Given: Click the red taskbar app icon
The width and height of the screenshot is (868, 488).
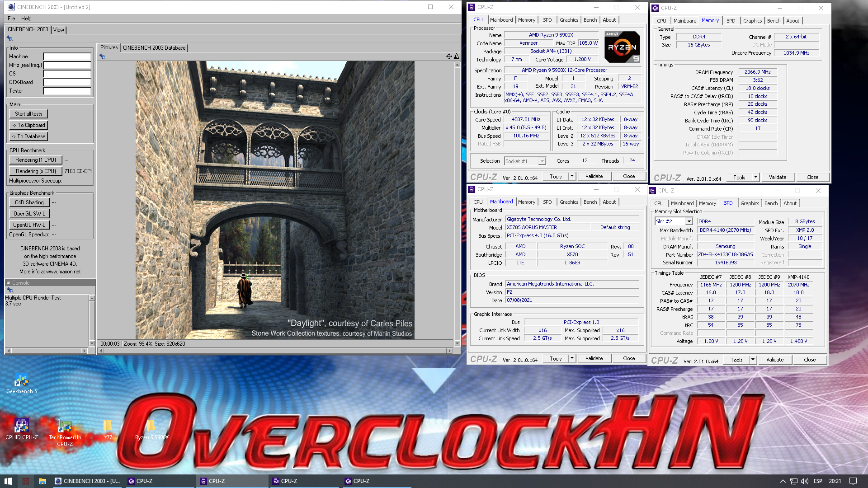Looking at the screenshot, I should (x=25, y=481).
